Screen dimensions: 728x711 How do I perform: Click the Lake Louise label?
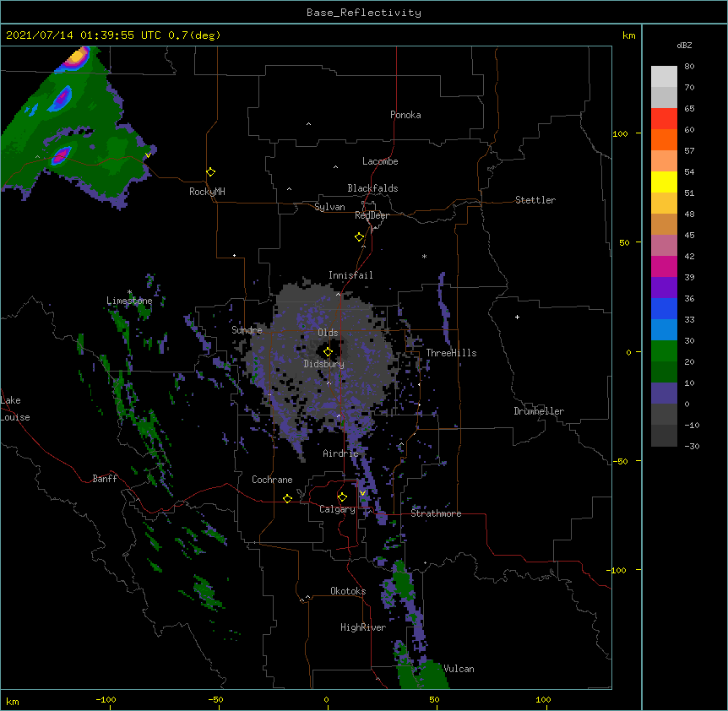(15, 409)
